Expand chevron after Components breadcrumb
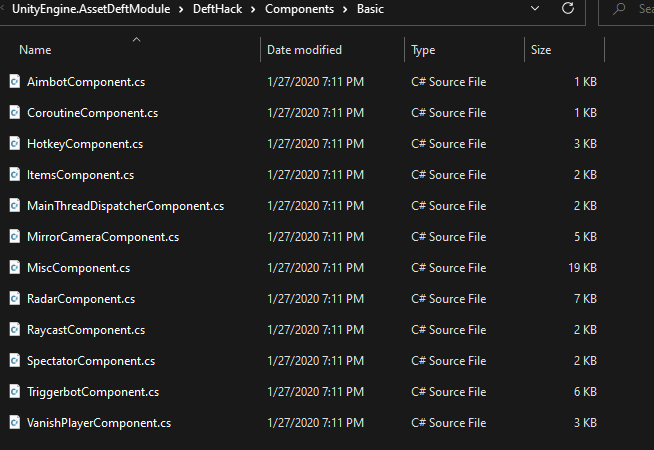Screen dimensions: 654x450 click(x=345, y=9)
